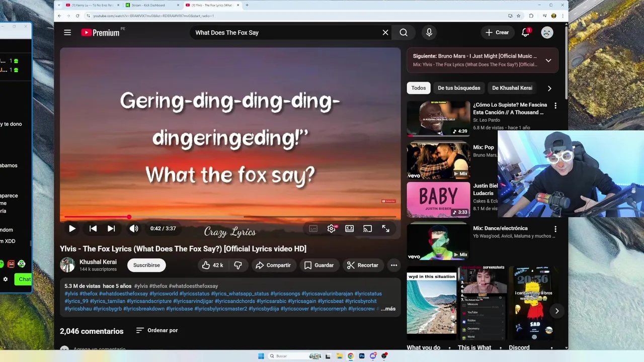Subscribe to Khushal Kerai with Suscribirse
The image size is (644, 362).
(146, 265)
